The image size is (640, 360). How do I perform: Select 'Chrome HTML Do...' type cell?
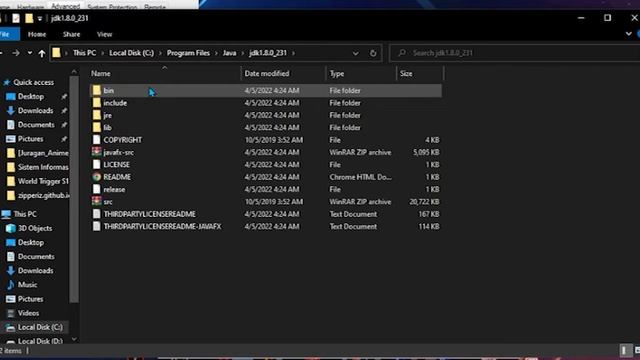click(360, 177)
